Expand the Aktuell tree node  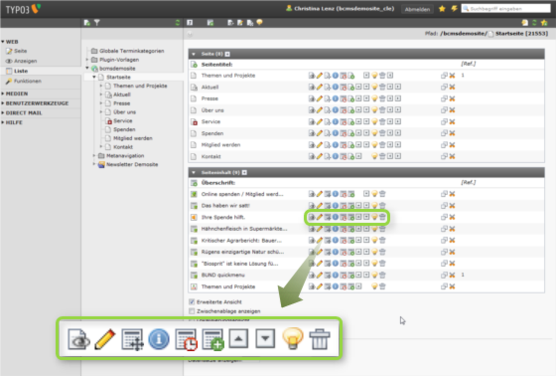coord(101,94)
